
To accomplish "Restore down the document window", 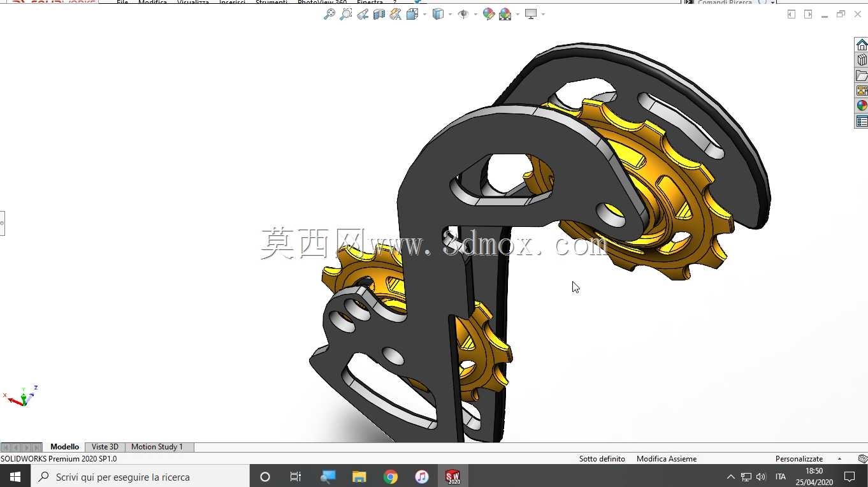I will click(x=841, y=14).
